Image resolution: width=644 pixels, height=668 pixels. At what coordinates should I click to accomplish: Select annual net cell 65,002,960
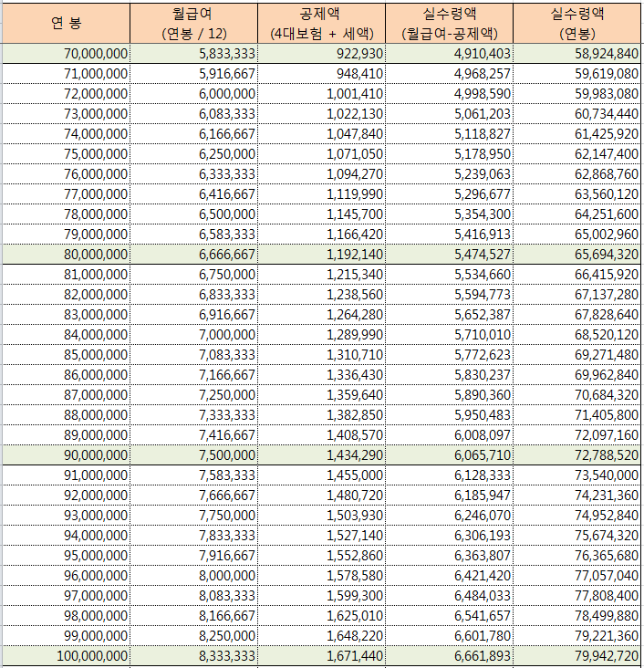point(577,235)
